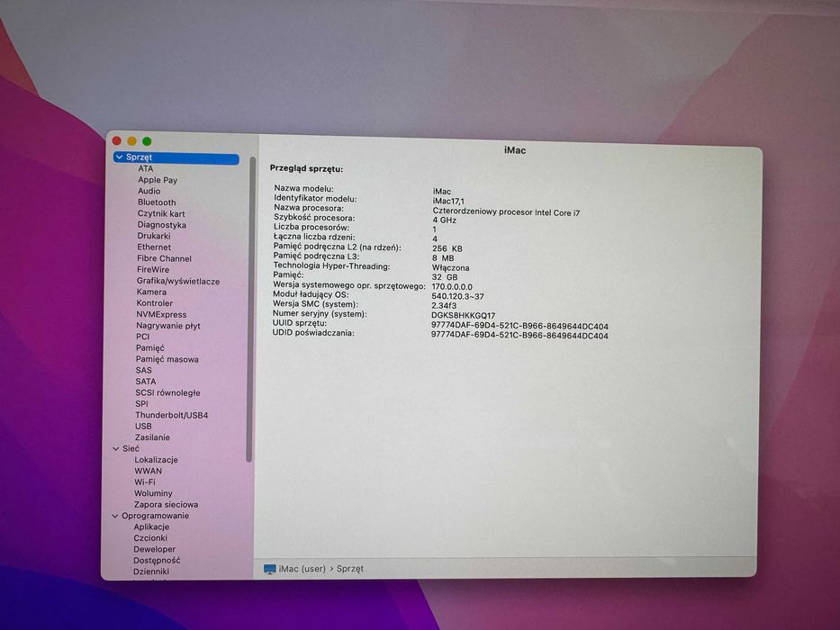Open FireWire entry

153,270
